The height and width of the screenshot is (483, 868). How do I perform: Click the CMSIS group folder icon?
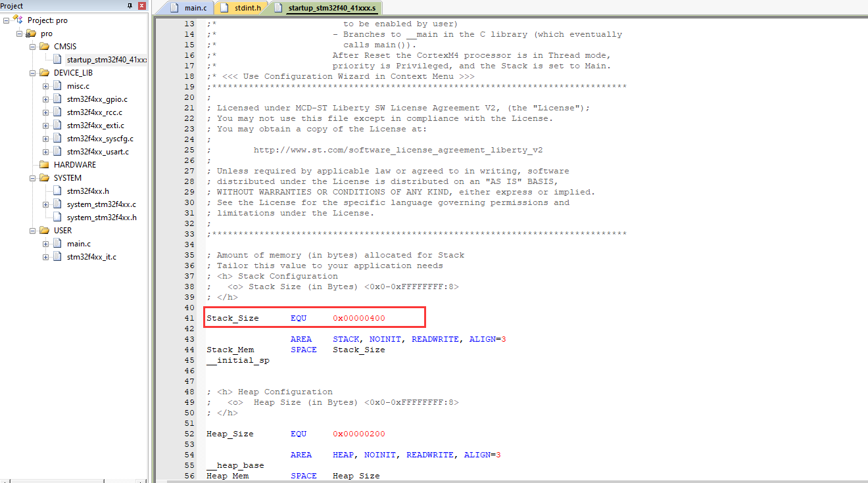pyautogui.click(x=44, y=47)
